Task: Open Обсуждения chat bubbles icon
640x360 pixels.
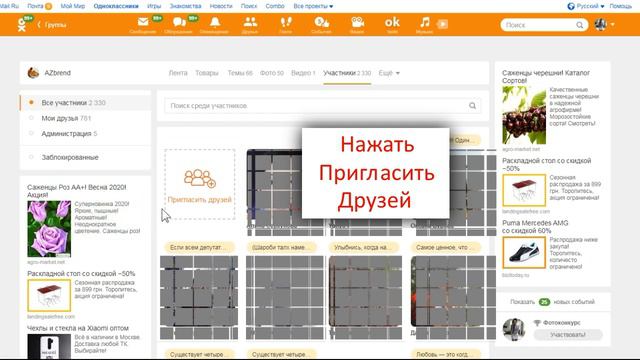Action: pos(179,22)
